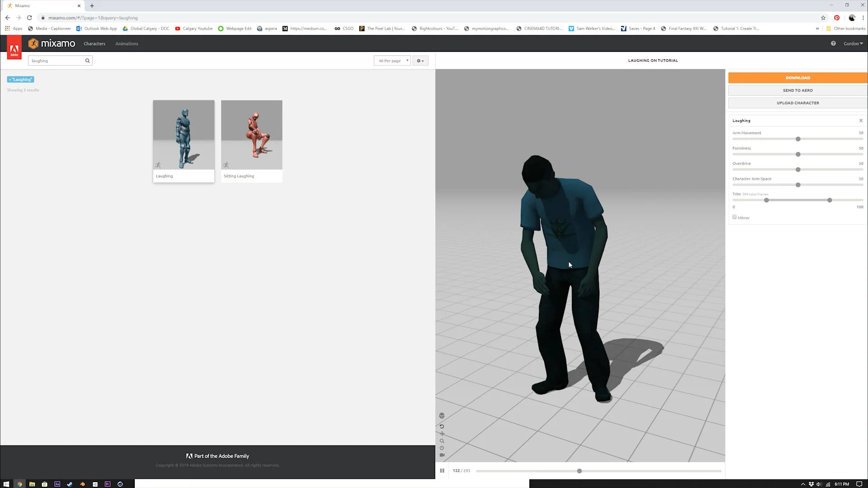Open the 48 Per page dropdown

coord(392,61)
